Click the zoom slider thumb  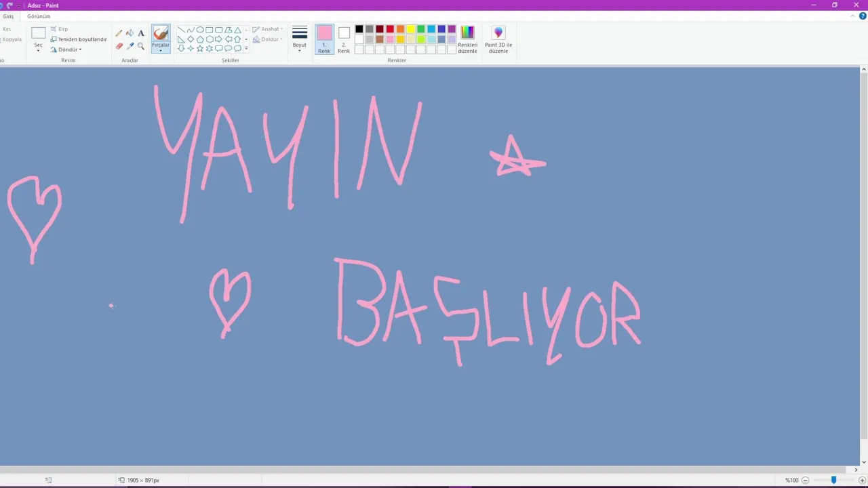(833, 480)
